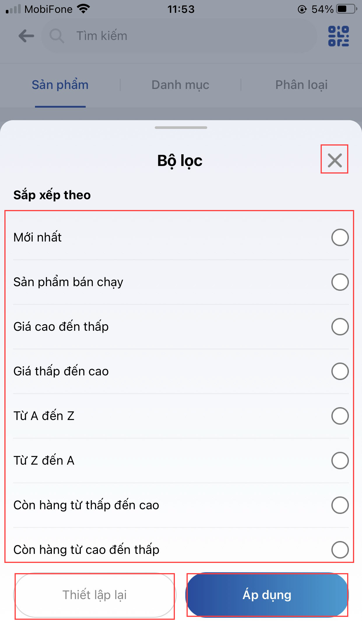The height and width of the screenshot is (644, 362).
Task: Close the Bộ lọc filter sheet
Action: pyautogui.click(x=335, y=160)
